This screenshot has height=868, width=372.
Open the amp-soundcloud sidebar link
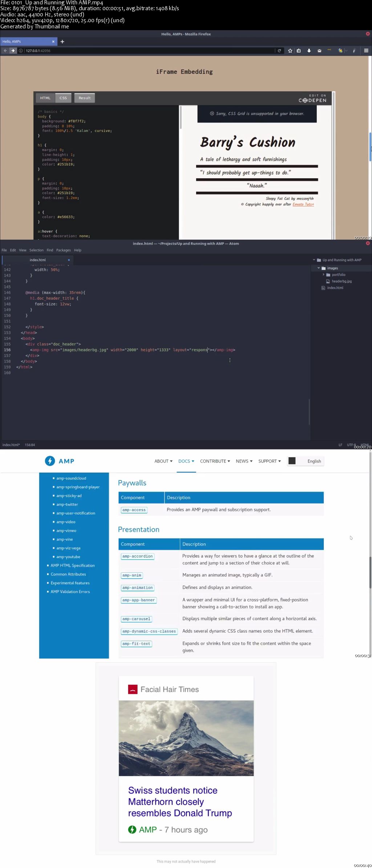pyautogui.click(x=71, y=478)
